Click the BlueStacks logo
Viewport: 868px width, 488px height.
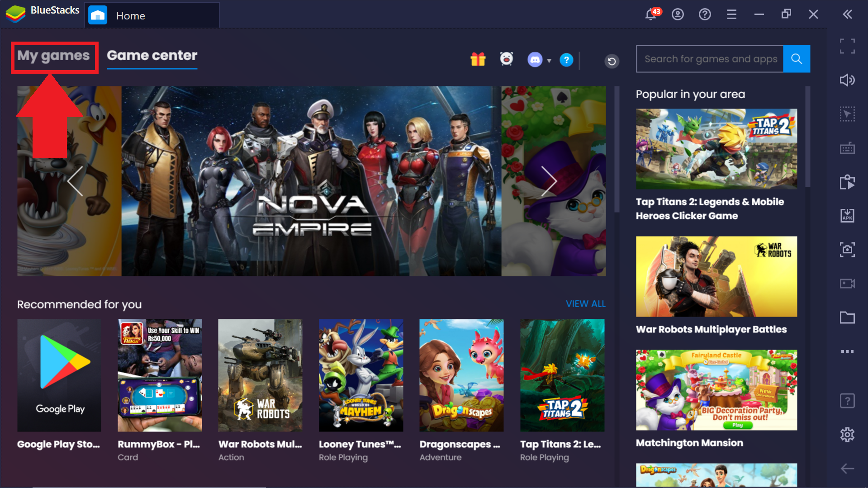pyautogui.click(x=15, y=14)
